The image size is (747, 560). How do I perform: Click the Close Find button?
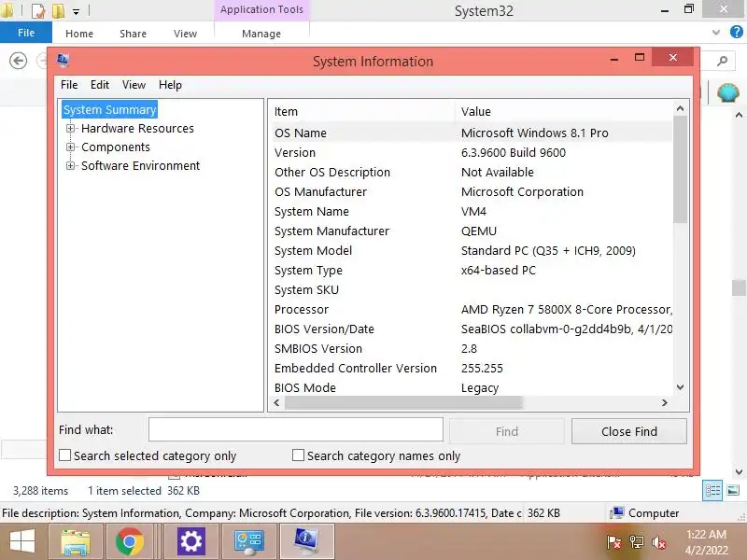point(628,431)
